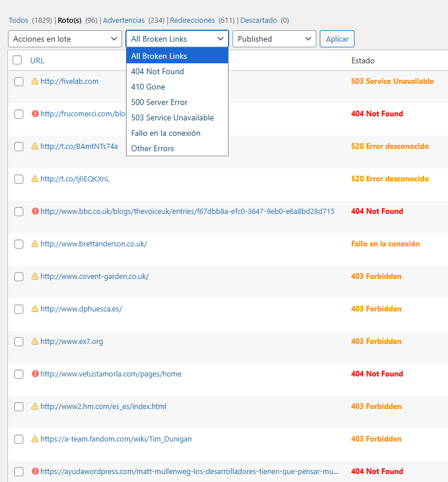Check the ayudawordpress.com row checkbox
This screenshot has height=482, width=448.
(x=19, y=472)
